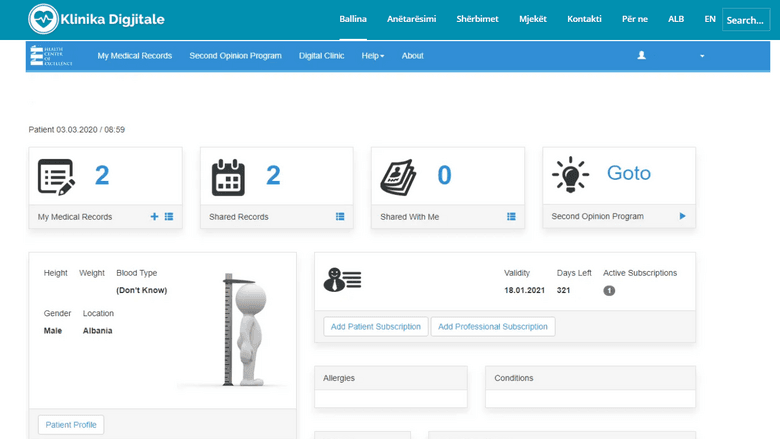Open the user account dropdown caret
Image resolution: width=780 pixels, height=439 pixels.
coord(702,56)
